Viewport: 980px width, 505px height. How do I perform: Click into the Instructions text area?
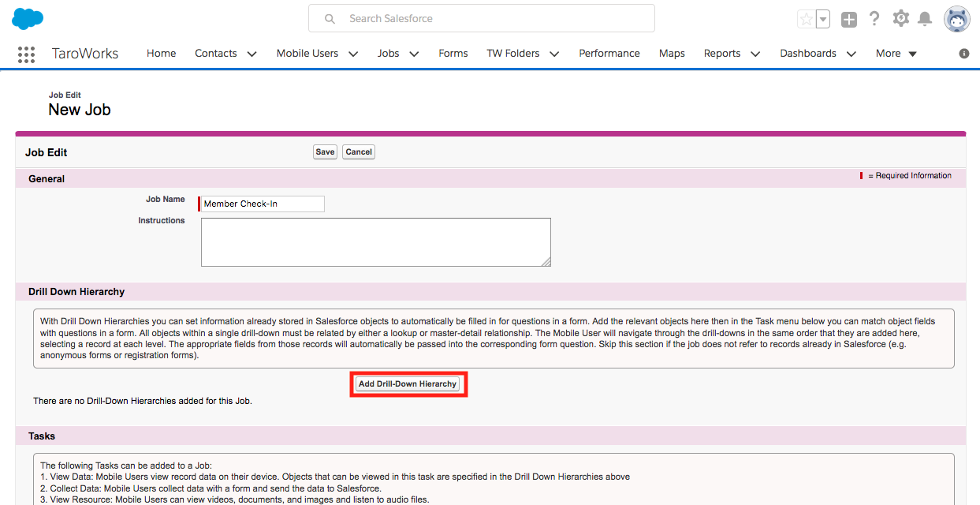[x=375, y=242]
